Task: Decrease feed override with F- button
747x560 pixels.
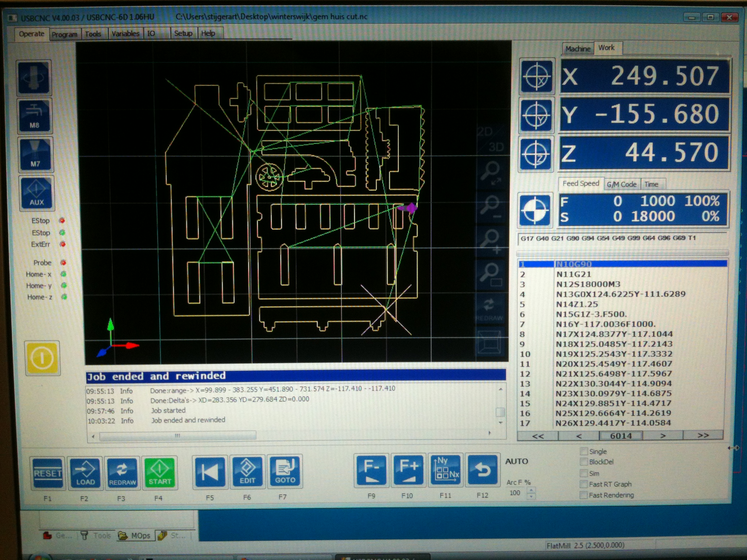Action: (371, 470)
